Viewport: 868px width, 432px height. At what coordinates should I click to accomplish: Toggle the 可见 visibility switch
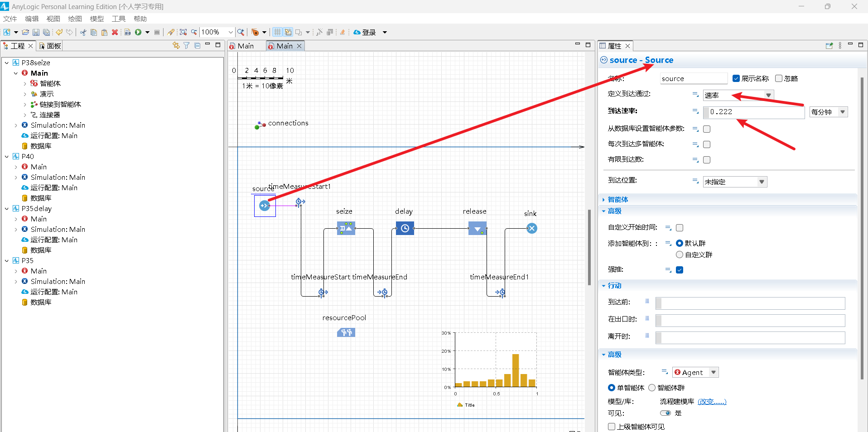pos(665,413)
